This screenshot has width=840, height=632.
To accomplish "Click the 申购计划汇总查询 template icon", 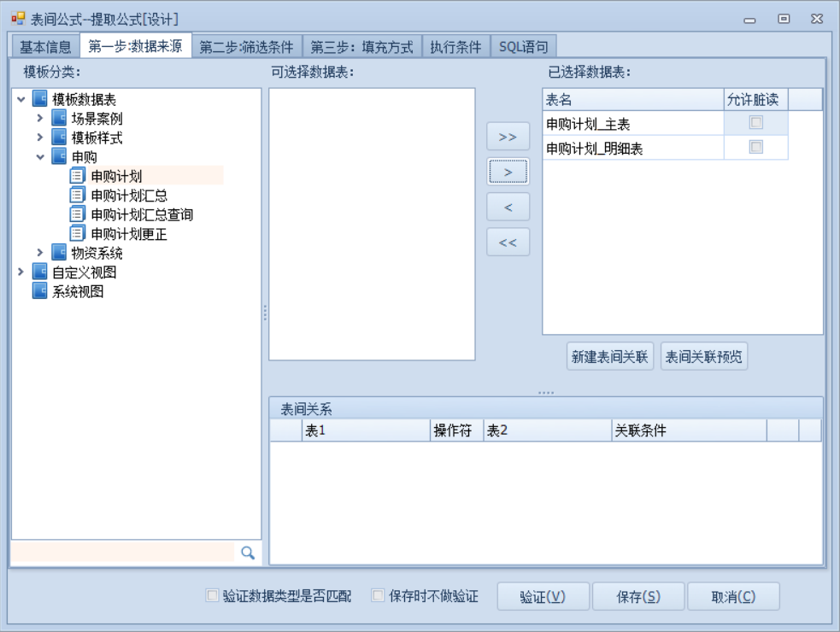I will tap(78, 214).
